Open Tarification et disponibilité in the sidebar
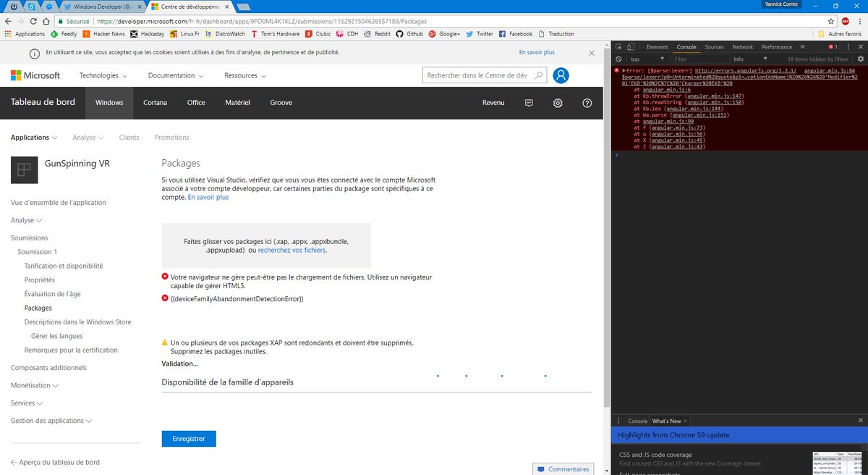 point(64,266)
